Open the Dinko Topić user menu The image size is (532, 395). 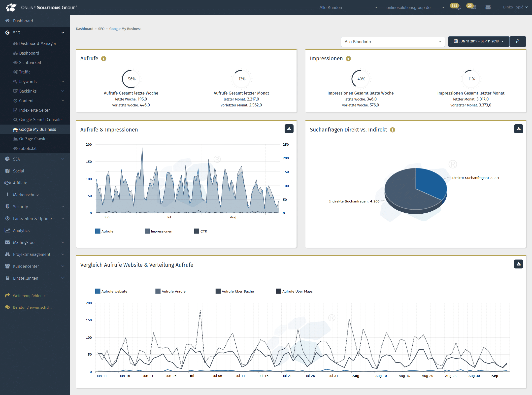click(515, 7)
